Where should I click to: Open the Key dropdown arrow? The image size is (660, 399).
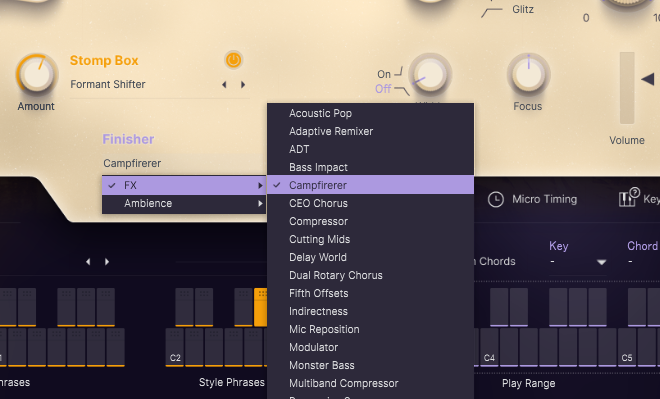click(x=601, y=262)
